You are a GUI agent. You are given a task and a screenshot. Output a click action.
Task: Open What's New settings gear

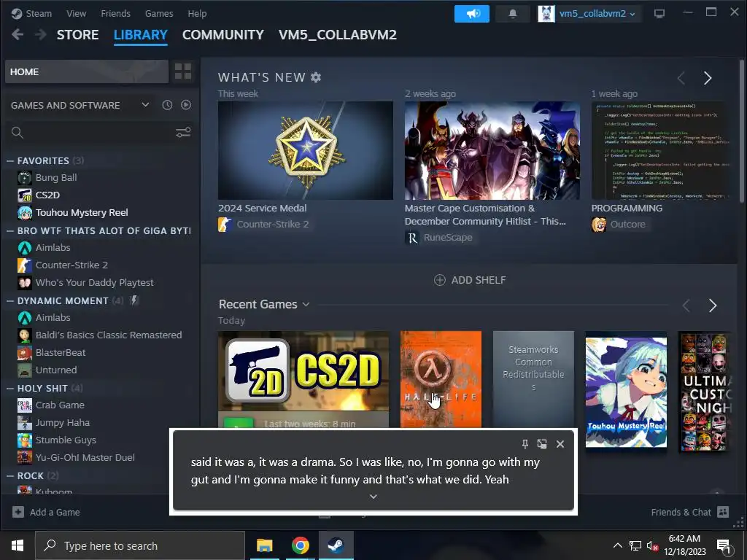[x=316, y=77]
